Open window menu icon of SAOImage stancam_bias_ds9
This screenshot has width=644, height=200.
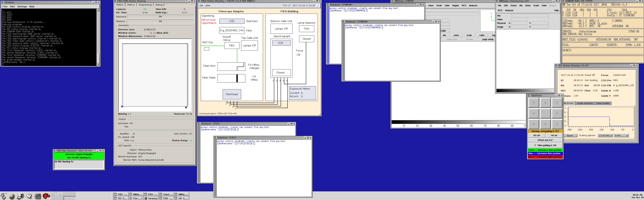click(497, 1)
